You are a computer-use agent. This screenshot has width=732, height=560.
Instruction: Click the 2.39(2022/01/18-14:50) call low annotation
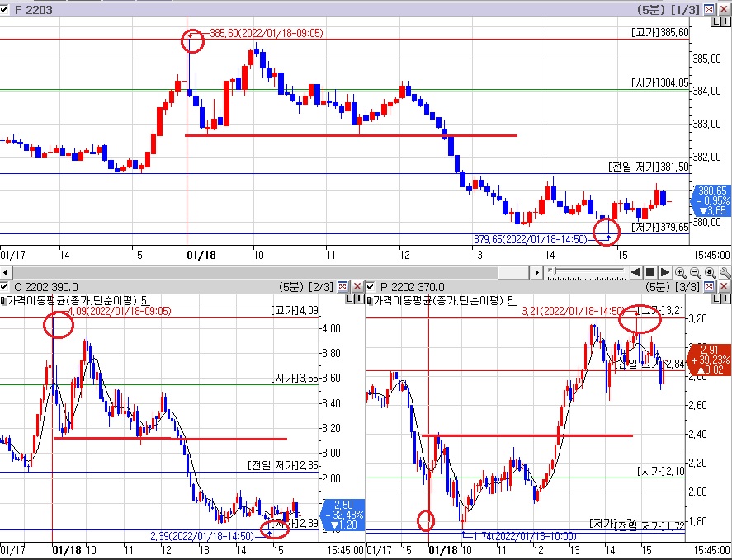coord(202,537)
